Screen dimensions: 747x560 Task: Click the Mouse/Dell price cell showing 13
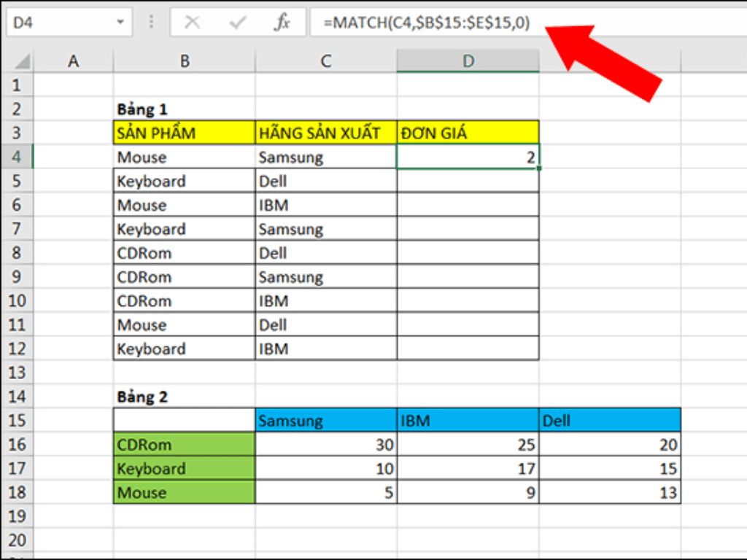[609, 493]
